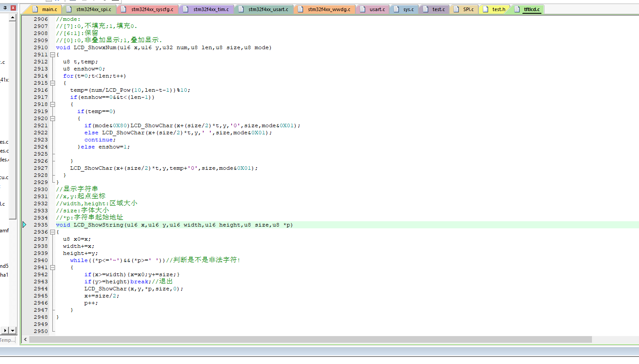Click the "x+=size/2;" line
639x364 pixels.
click(102, 296)
